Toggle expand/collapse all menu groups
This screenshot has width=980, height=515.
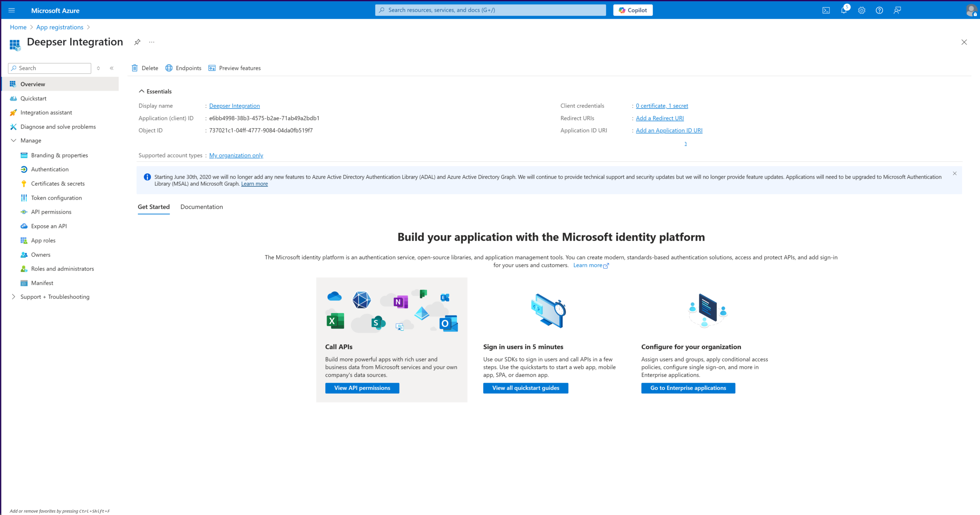point(98,68)
